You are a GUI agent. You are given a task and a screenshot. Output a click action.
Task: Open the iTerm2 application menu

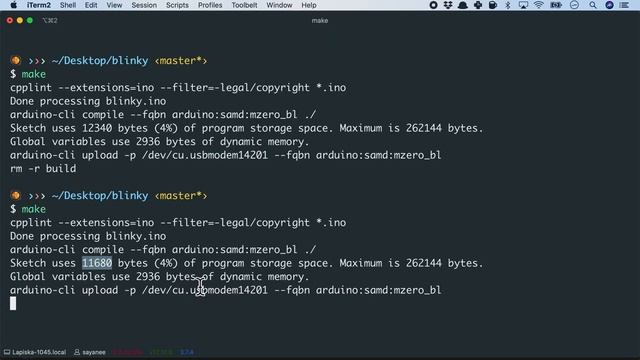tap(39, 5)
